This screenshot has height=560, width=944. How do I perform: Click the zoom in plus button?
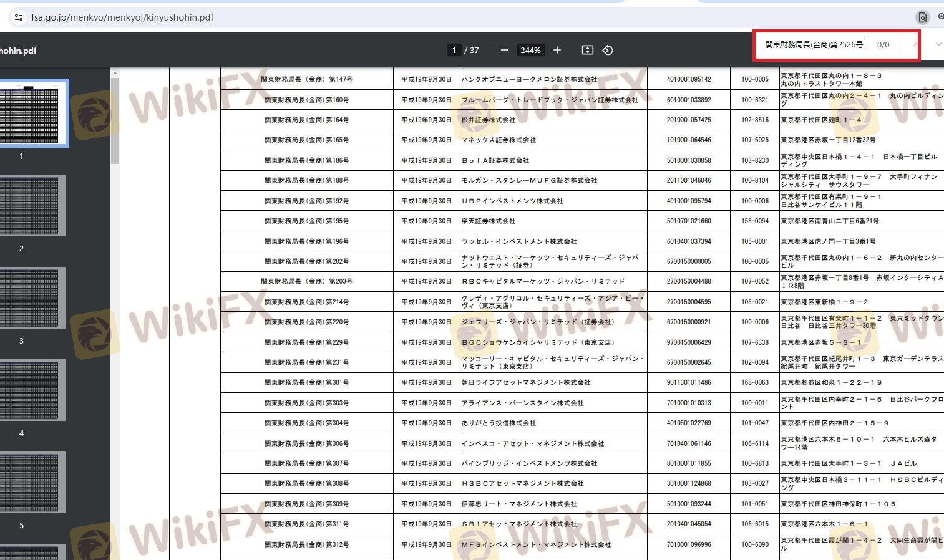557,50
